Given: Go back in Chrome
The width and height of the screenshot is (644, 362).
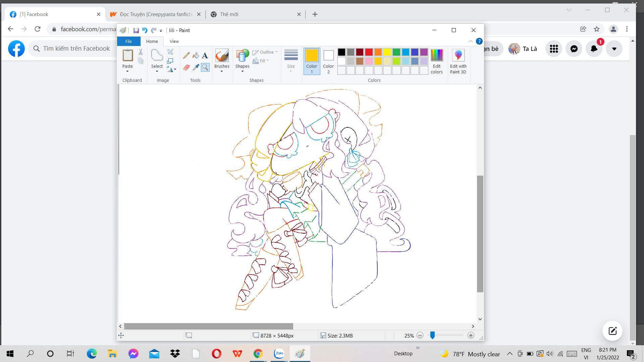Looking at the screenshot, I should [x=10, y=29].
